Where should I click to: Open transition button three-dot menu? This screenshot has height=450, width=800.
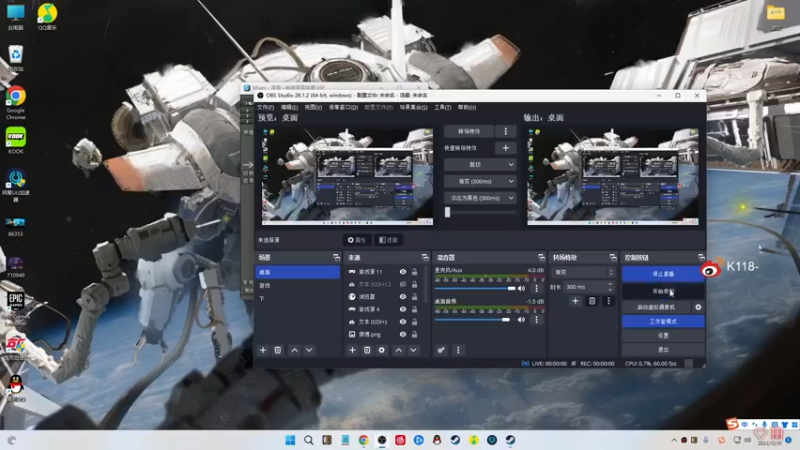(x=506, y=131)
